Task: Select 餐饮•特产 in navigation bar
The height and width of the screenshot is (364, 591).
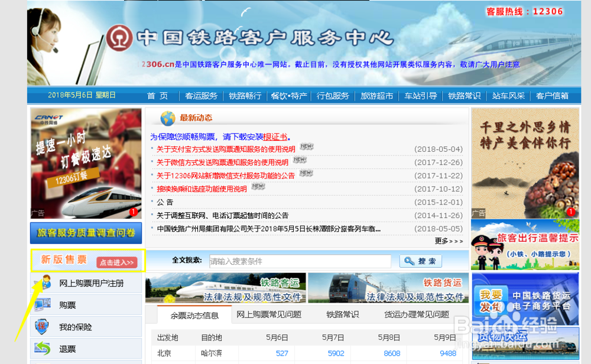Action: [289, 96]
